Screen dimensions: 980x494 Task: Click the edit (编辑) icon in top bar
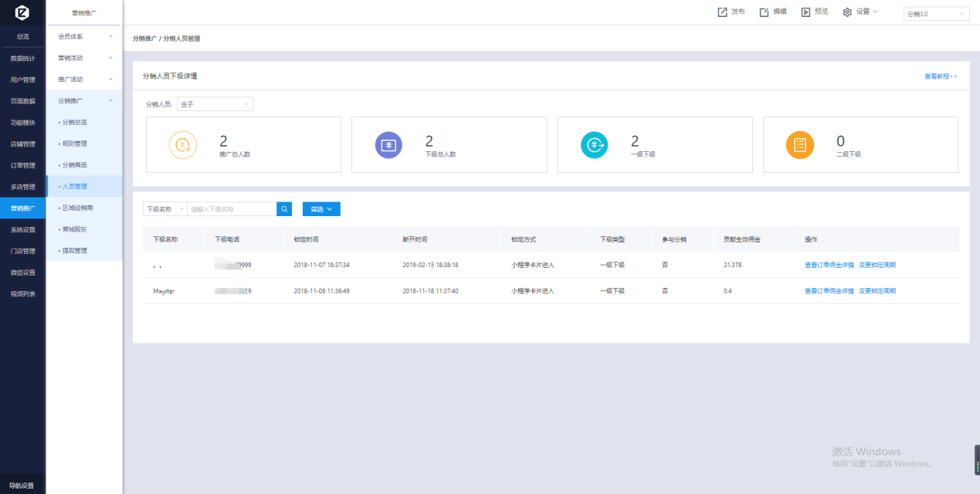coord(765,12)
